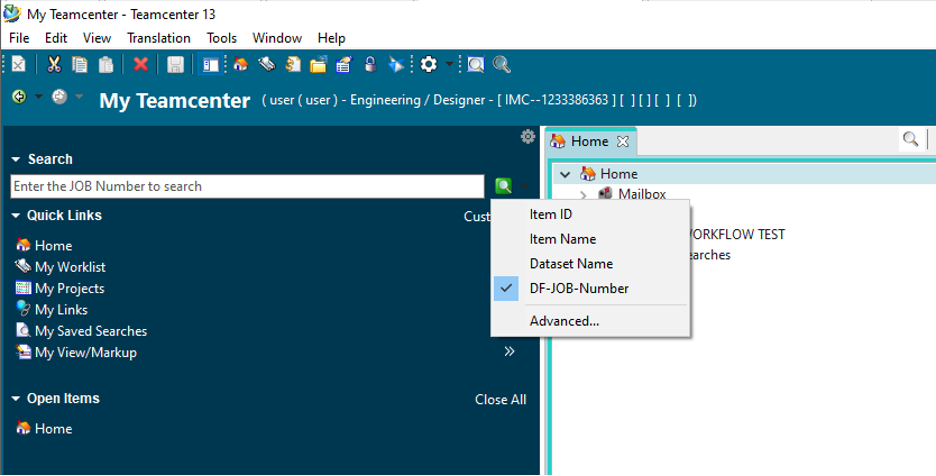Image resolution: width=936 pixels, height=476 pixels.
Task: Open the View menu
Action: coord(97,38)
